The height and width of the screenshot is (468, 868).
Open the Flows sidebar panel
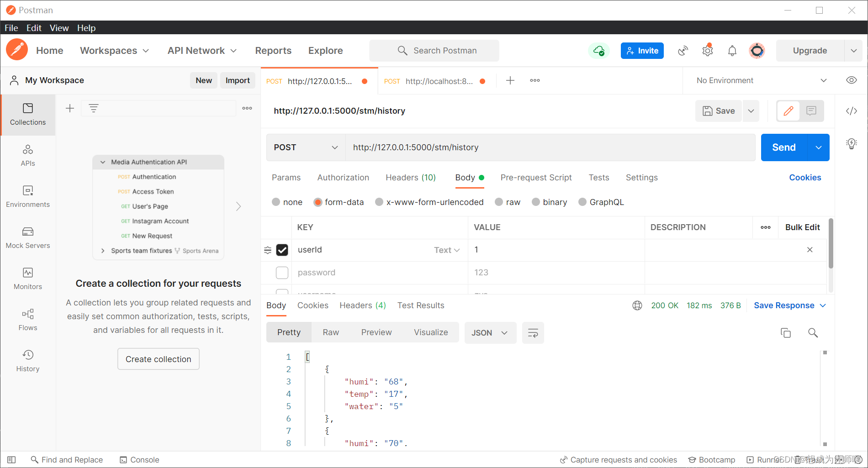click(28, 320)
